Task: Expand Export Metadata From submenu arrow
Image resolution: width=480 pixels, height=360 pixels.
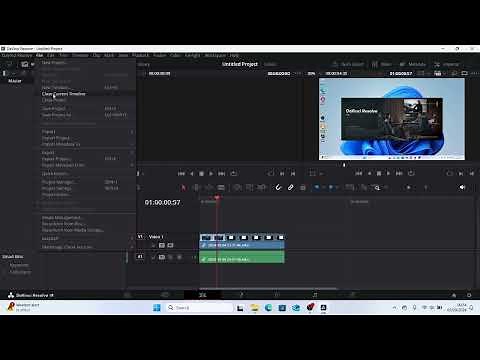Action: [132, 165]
